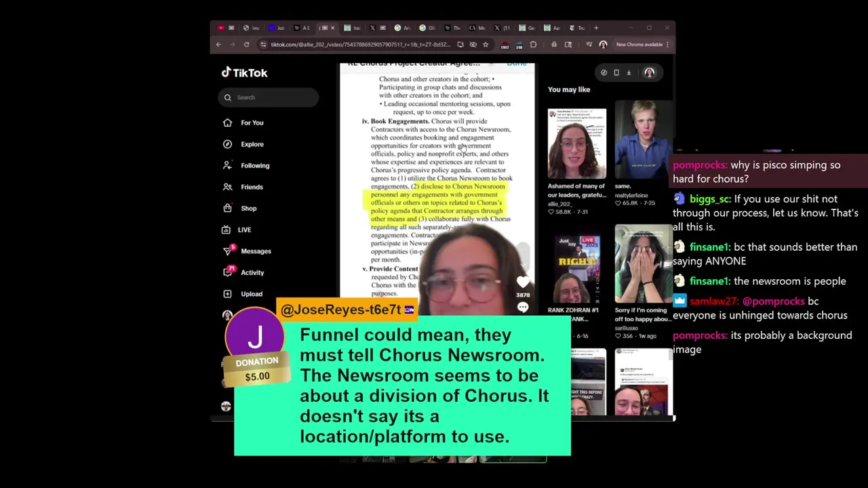Click the TikTok search field
The width and height of the screenshot is (868, 488).
click(269, 98)
